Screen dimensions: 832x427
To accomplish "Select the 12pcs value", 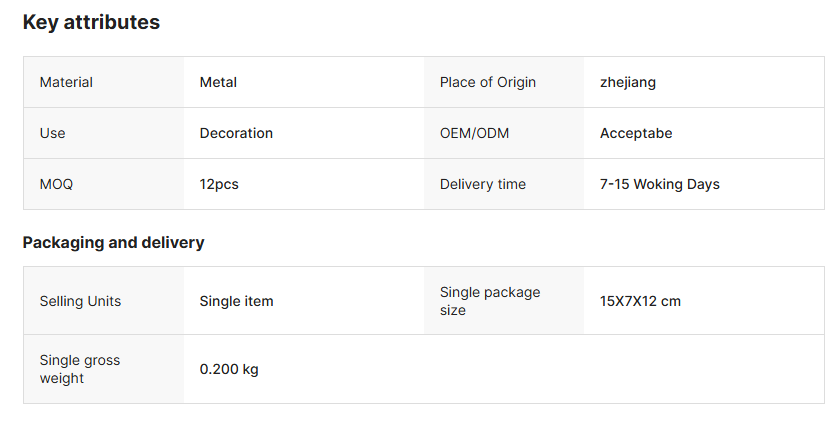I will click(219, 184).
